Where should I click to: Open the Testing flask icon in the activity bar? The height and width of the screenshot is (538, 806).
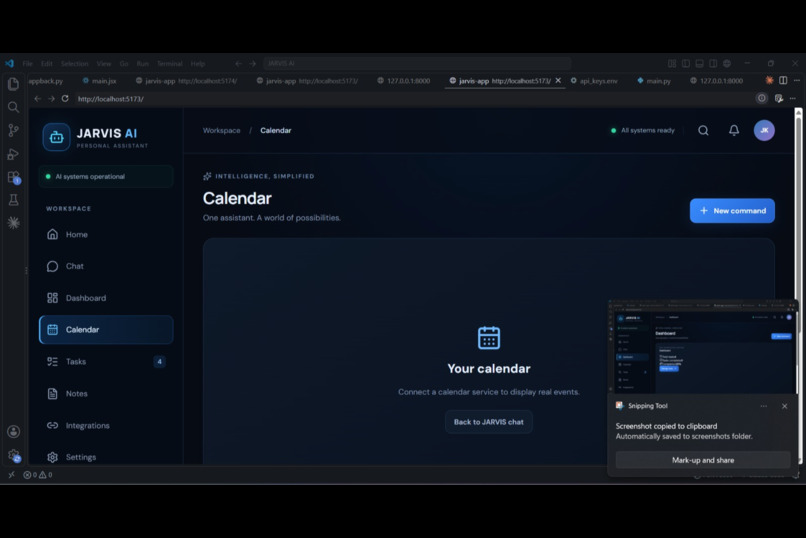[x=13, y=200]
